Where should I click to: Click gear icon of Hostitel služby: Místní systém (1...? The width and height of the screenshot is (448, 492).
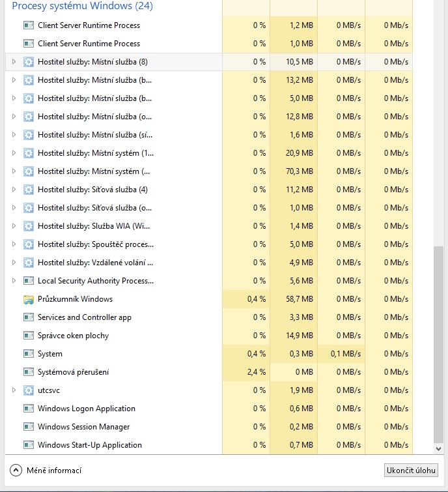click(29, 153)
